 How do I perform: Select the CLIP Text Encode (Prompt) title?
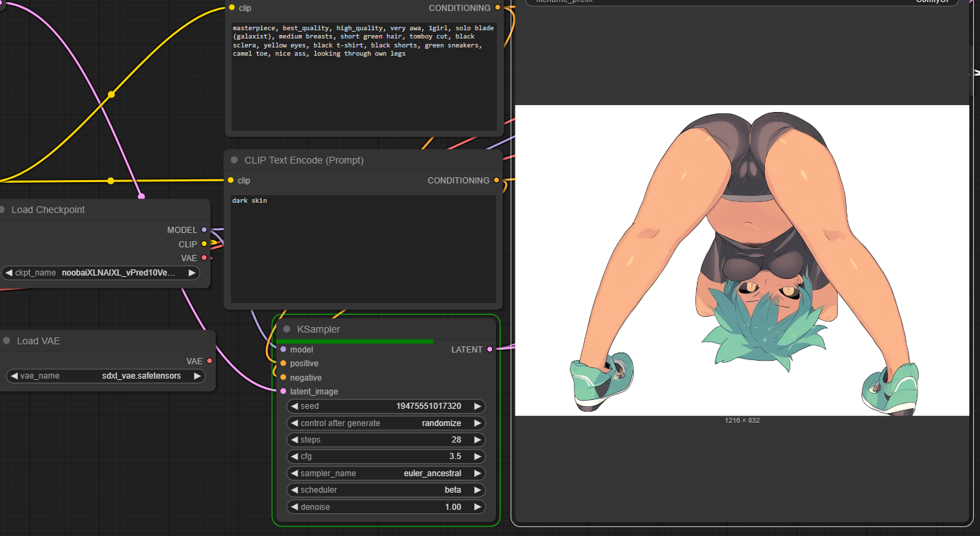click(x=304, y=160)
